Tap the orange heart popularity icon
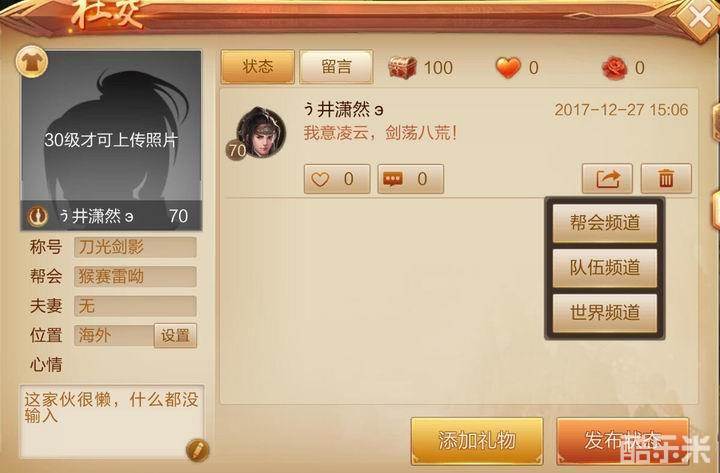The width and height of the screenshot is (720, 473). tap(508, 68)
